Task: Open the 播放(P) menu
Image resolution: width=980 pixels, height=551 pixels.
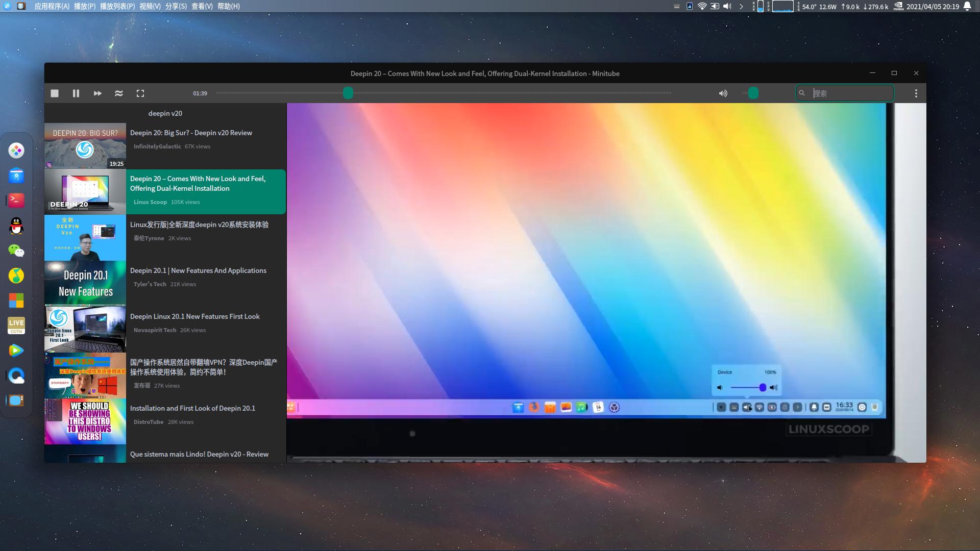Action: [x=85, y=6]
